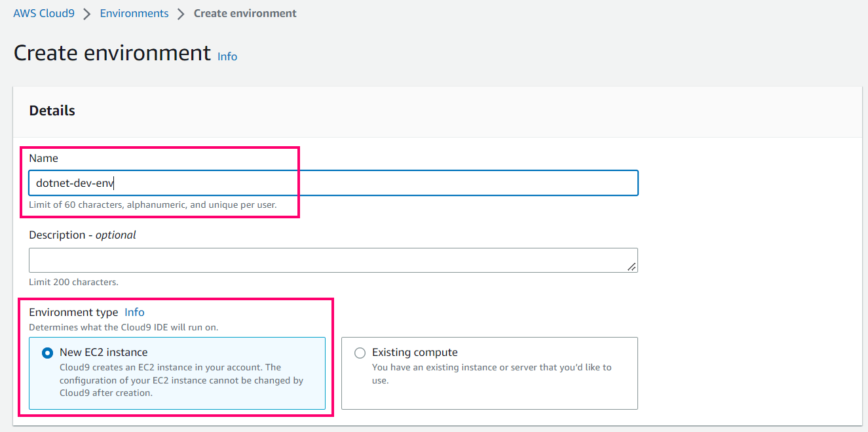Open the Info link next to Environment type

coord(134,312)
